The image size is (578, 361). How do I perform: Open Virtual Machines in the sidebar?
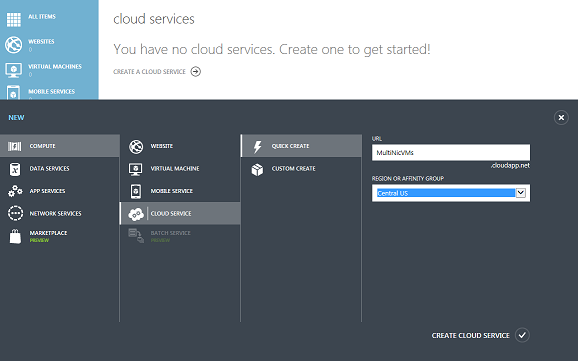tap(55, 67)
